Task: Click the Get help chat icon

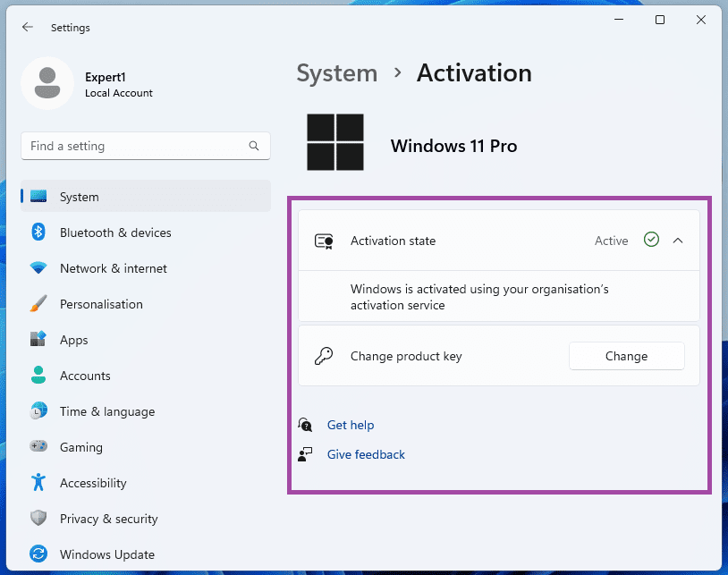Action: point(305,425)
